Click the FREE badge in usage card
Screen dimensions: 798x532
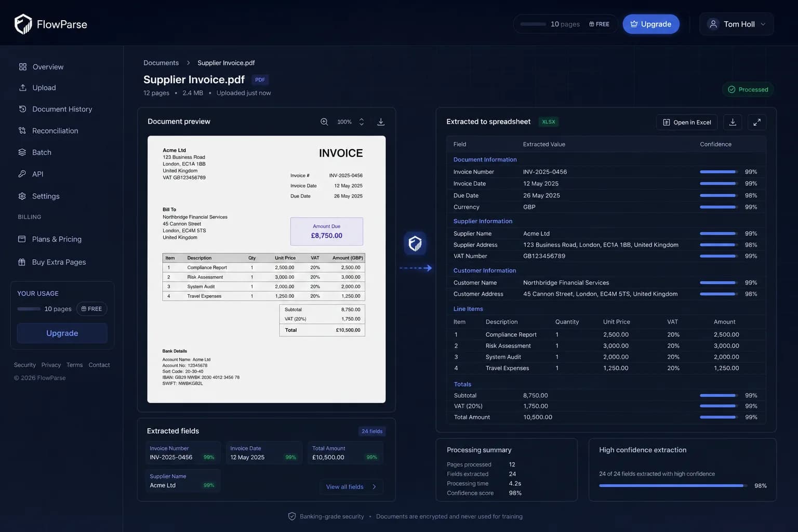click(92, 309)
